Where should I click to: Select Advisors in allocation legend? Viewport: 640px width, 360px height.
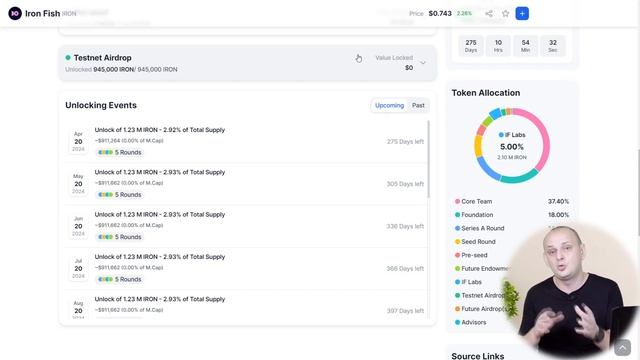(x=471, y=322)
